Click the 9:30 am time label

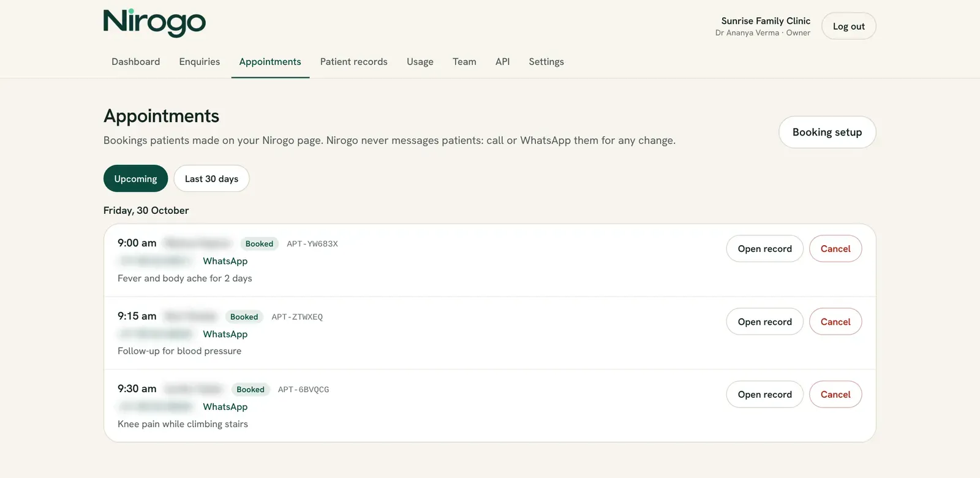click(x=137, y=389)
